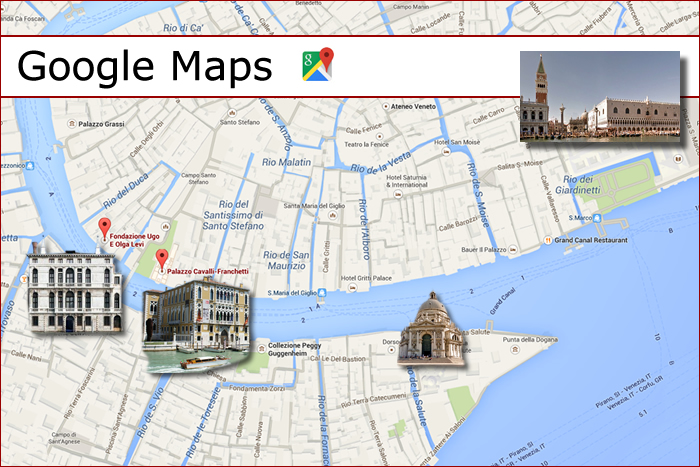Image resolution: width=700 pixels, height=467 pixels.
Task: Click the S.Marco ferry stop icon
Action: [597, 218]
